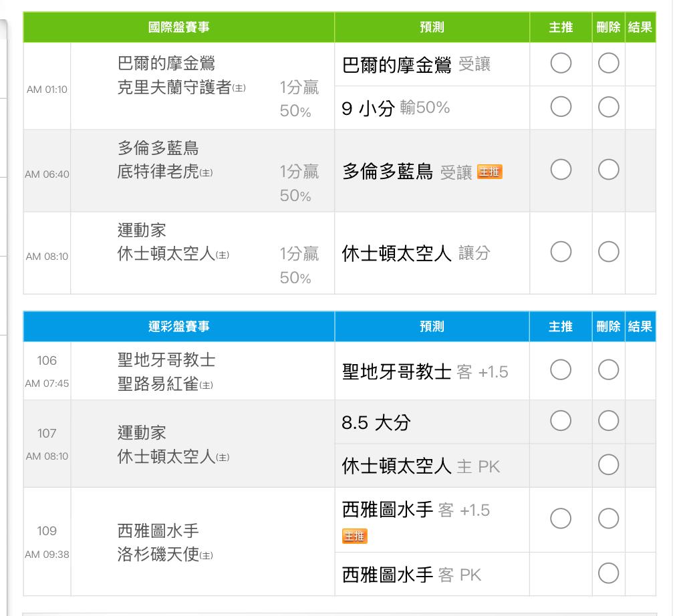Image resolution: width=681 pixels, height=616 pixels.
Task: Select 刪除 radio for 8.5 大分
Action: click(x=608, y=421)
